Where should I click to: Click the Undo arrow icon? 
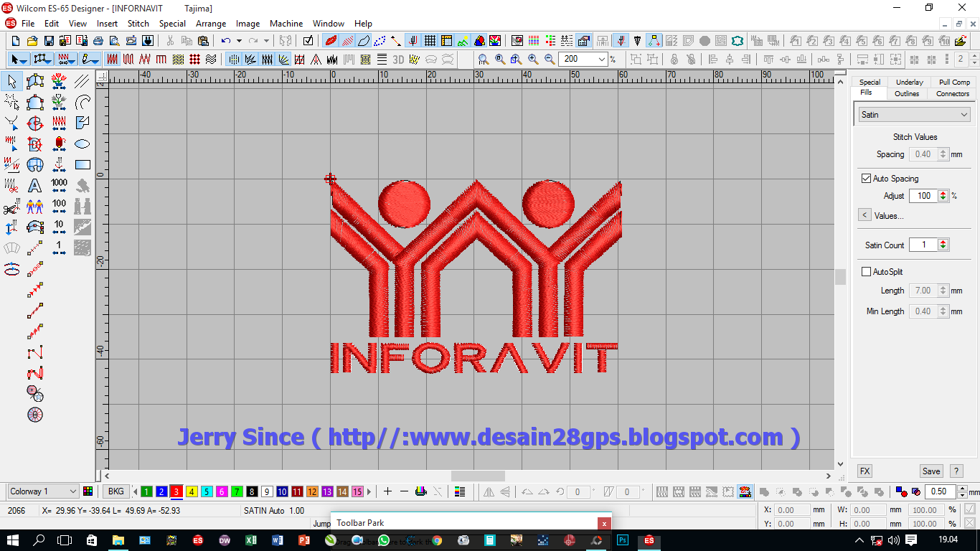pyautogui.click(x=226, y=41)
